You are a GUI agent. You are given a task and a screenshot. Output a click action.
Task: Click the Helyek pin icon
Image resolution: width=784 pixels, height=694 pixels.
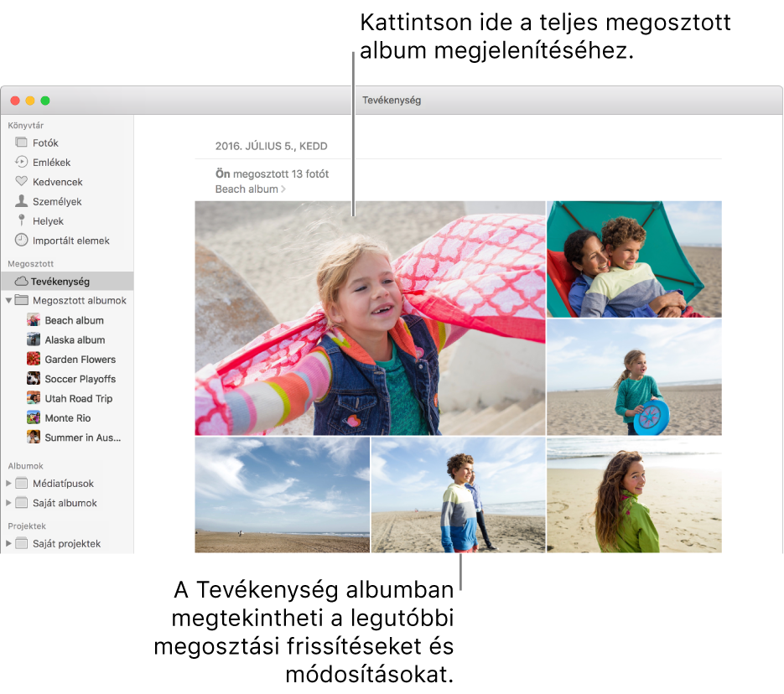(22, 220)
